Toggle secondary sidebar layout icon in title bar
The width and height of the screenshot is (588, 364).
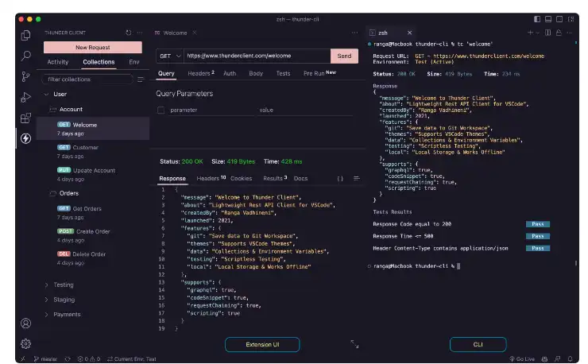[559, 19]
